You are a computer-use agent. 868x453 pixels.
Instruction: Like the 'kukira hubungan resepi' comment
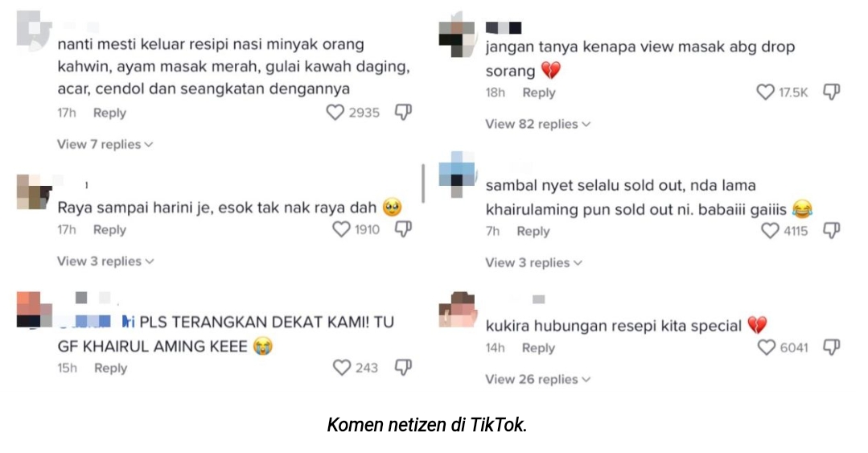(x=766, y=348)
